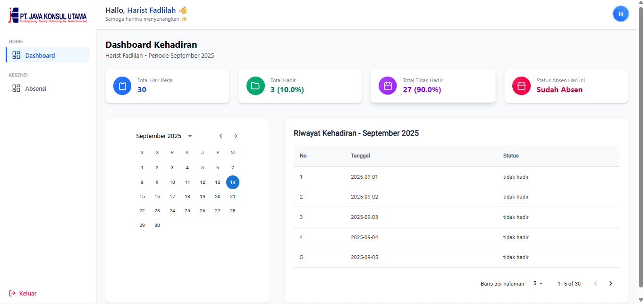The image size is (644, 304).
Task: Click the Keluar logout arrow icon
Action: (x=12, y=293)
